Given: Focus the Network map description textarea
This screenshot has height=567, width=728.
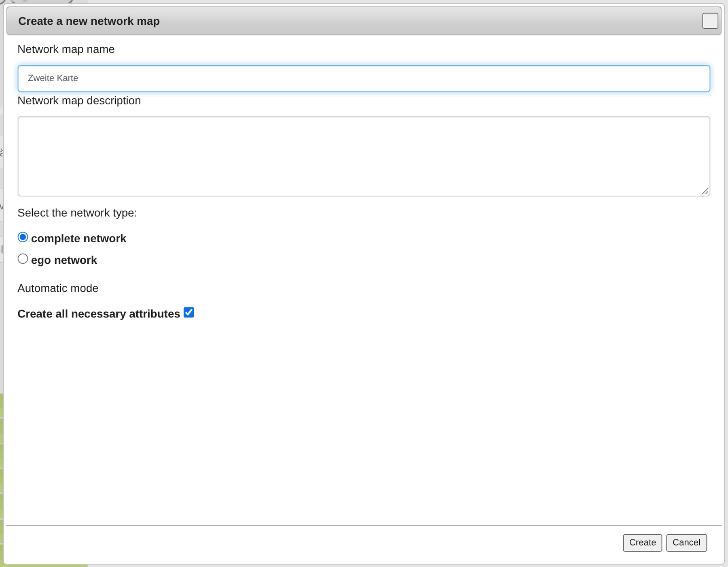Looking at the screenshot, I should click(x=364, y=157).
